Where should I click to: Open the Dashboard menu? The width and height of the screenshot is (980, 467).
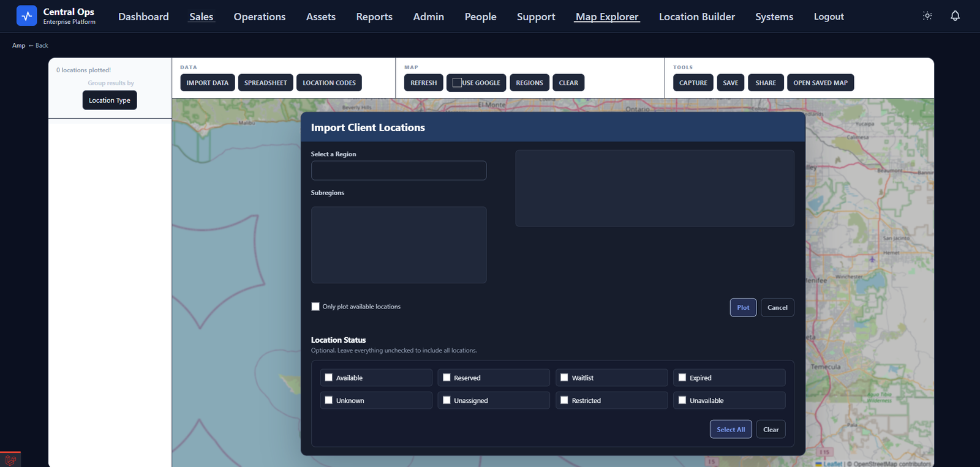pos(143,17)
